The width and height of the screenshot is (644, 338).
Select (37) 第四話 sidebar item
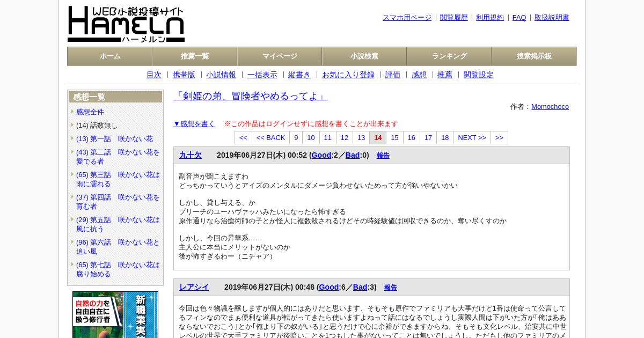[118, 202]
